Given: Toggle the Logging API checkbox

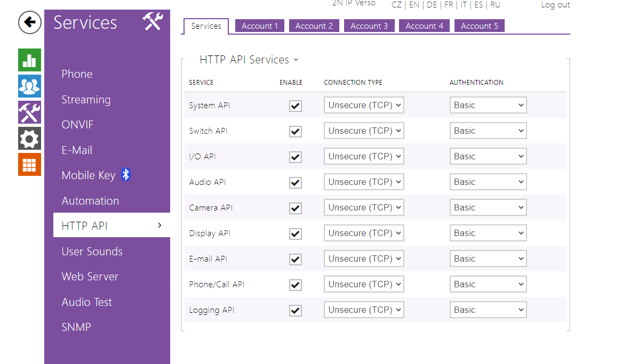Looking at the screenshot, I should tap(295, 310).
